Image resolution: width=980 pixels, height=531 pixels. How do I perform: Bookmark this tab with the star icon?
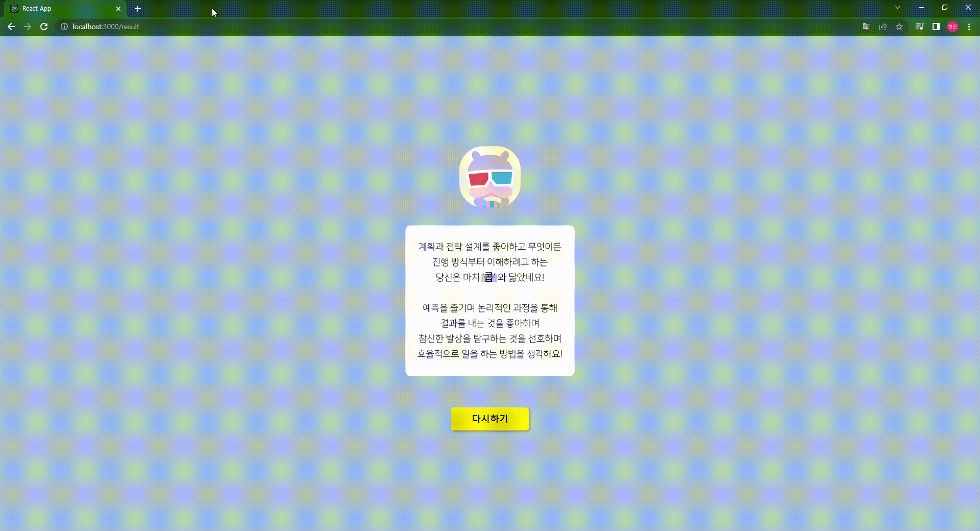point(899,27)
